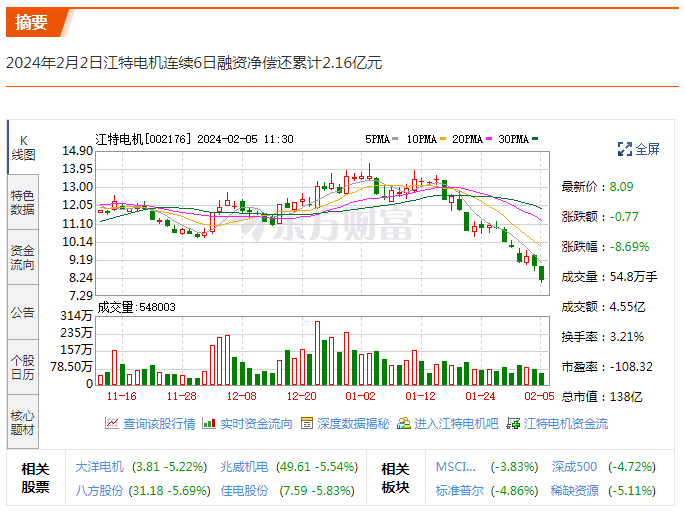
Task: Click the 成交量:548003 volume label
Action: 136,307
